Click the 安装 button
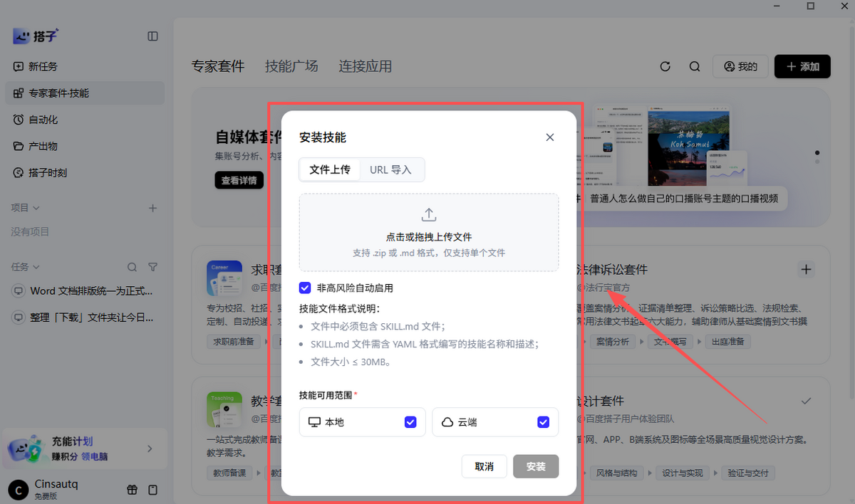 [x=536, y=466]
